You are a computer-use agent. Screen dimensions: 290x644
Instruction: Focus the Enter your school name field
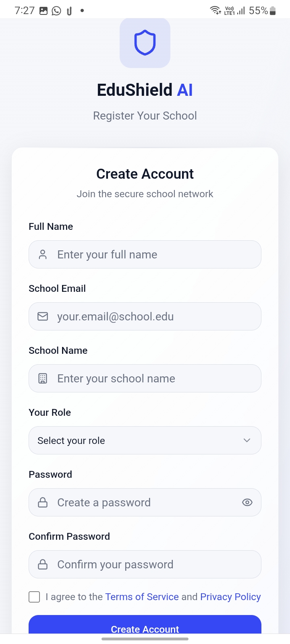[x=153, y=378]
